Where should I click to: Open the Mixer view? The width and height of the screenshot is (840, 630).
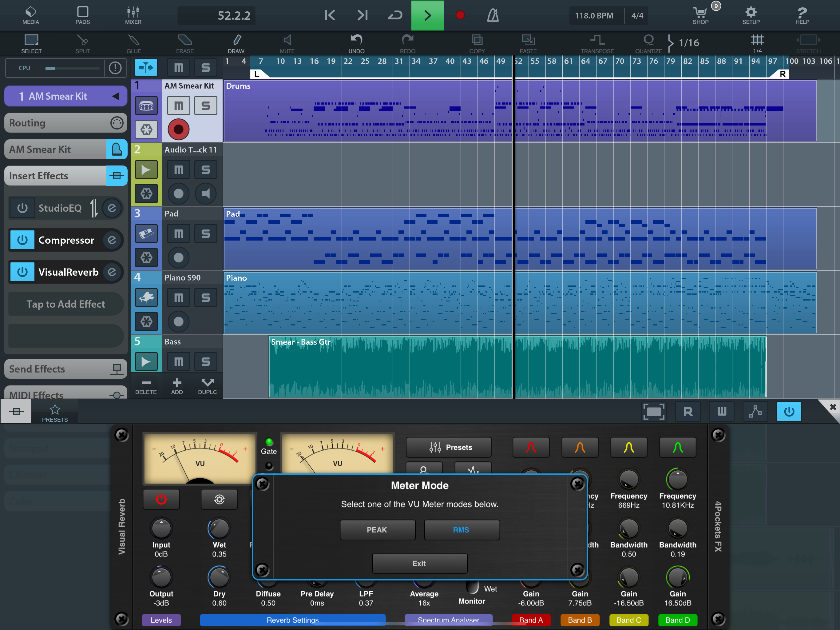pos(133,16)
